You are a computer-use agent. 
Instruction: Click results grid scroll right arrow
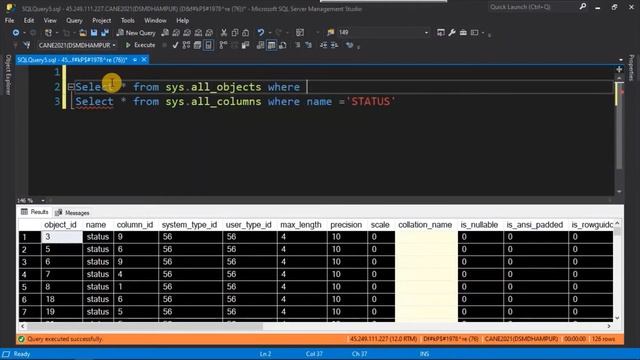tap(609, 326)
